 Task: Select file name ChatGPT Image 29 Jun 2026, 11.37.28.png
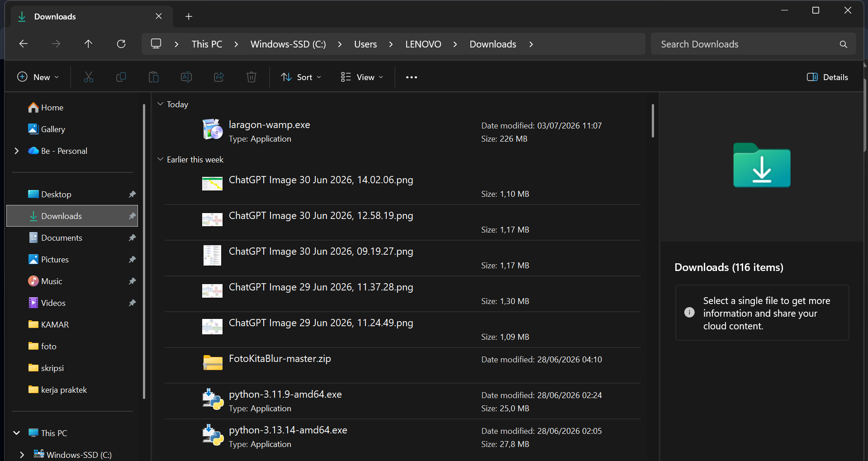321,287
